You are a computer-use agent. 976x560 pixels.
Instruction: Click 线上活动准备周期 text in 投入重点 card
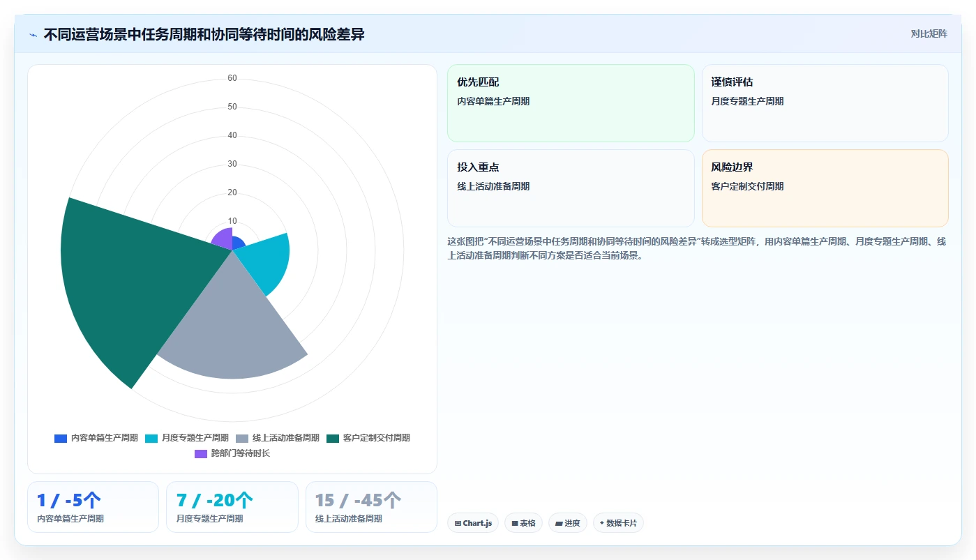(493, 186)
